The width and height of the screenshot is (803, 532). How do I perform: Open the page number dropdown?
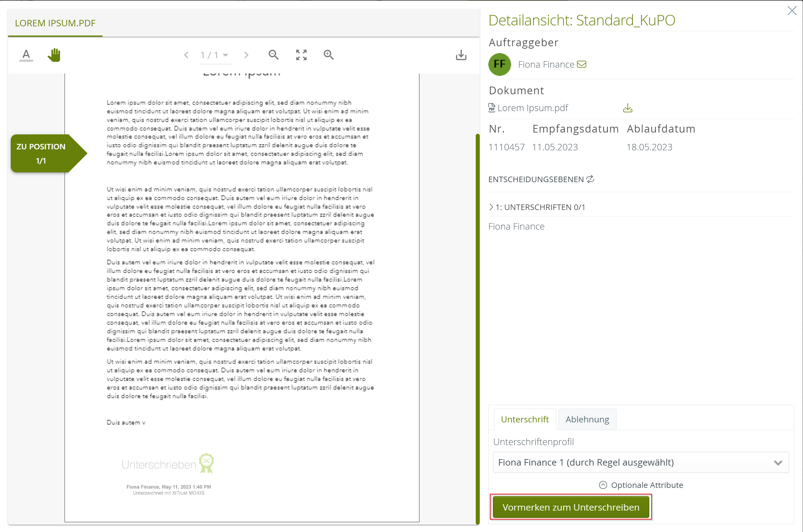point(226,55)
